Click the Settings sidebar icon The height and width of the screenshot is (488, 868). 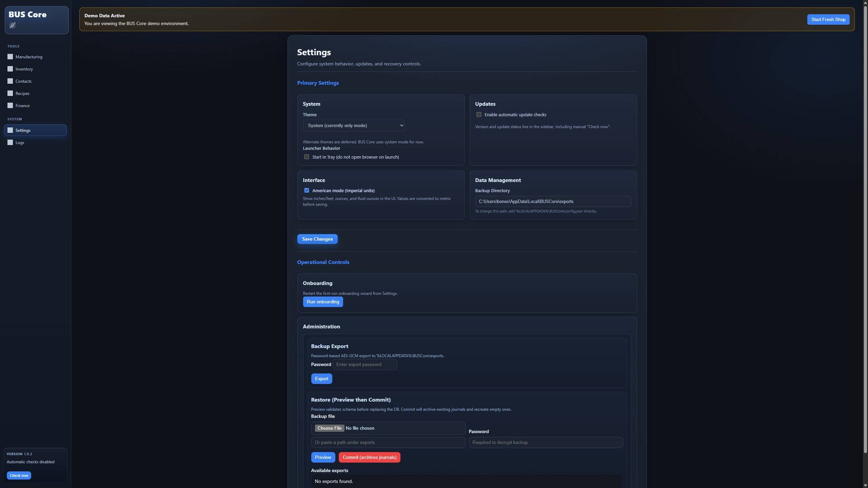(10, 131)
